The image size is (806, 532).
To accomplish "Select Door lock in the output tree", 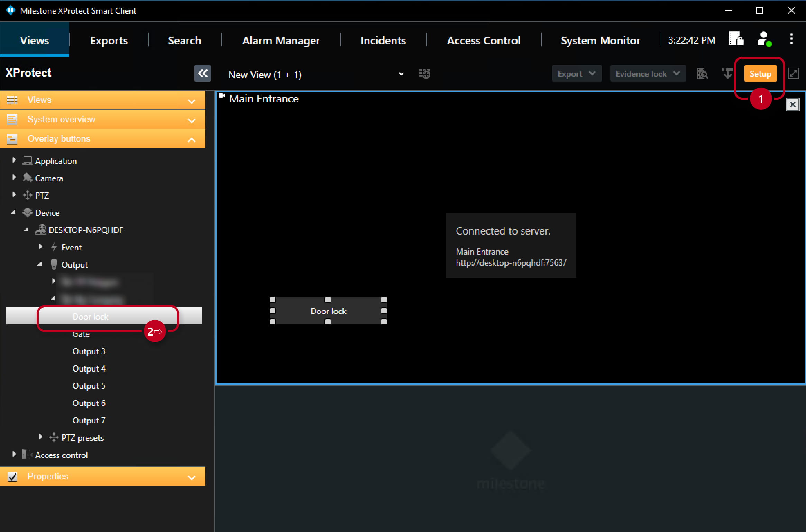I will 104,316.
